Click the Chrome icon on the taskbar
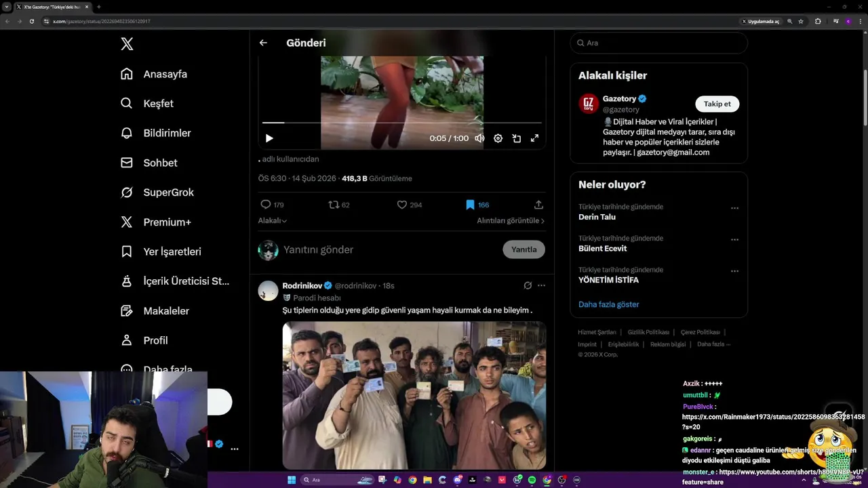 pyautogui.click(x=413, y=480)
